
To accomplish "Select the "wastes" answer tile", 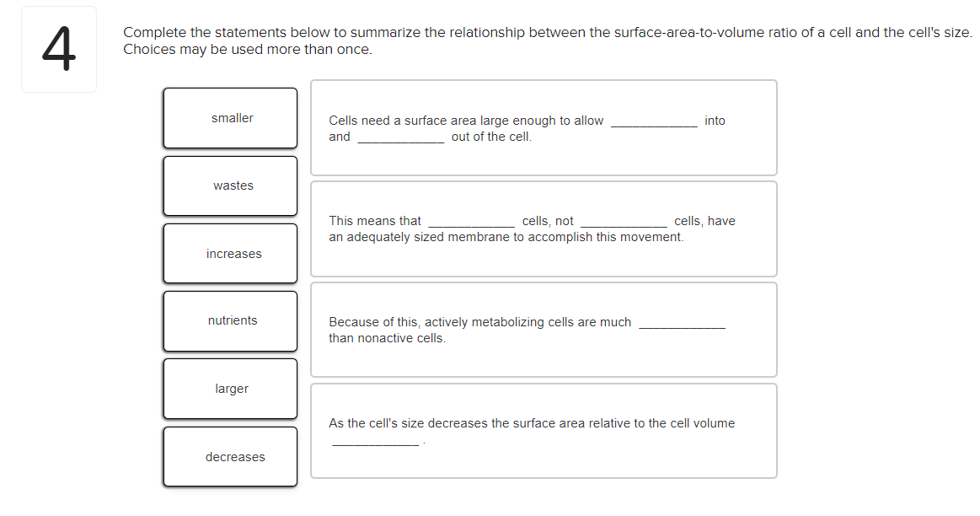I will (230, 185).
